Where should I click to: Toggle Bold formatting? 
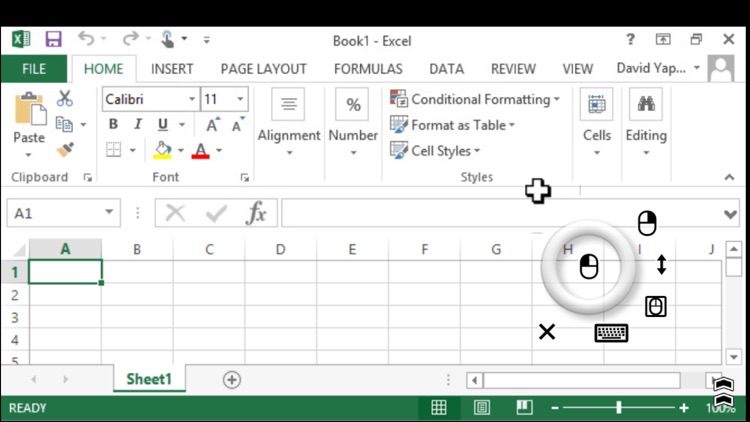[113, 124]
